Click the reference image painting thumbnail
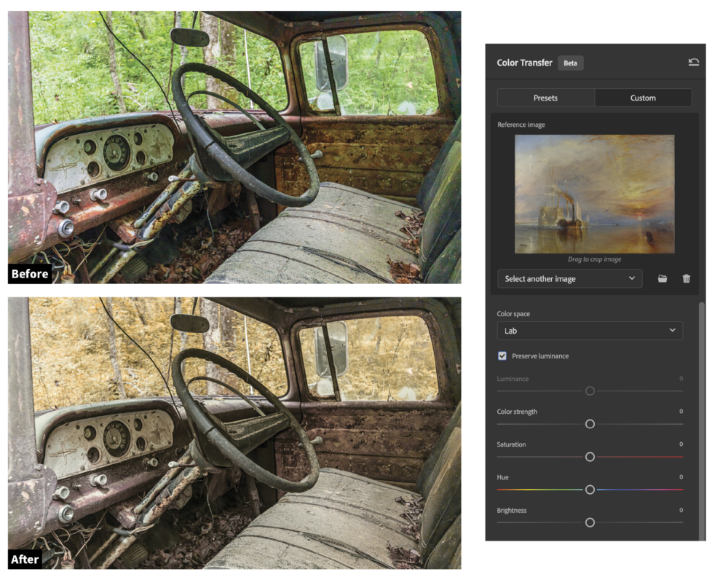The height and width of the screenshot is (585, 728). (x=594, y=194)
